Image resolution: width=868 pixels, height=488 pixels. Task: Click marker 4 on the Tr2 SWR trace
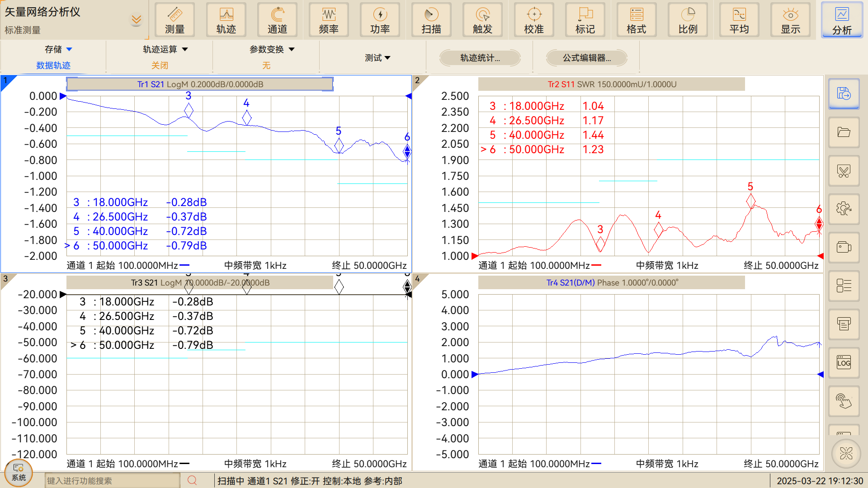[658, 230]
